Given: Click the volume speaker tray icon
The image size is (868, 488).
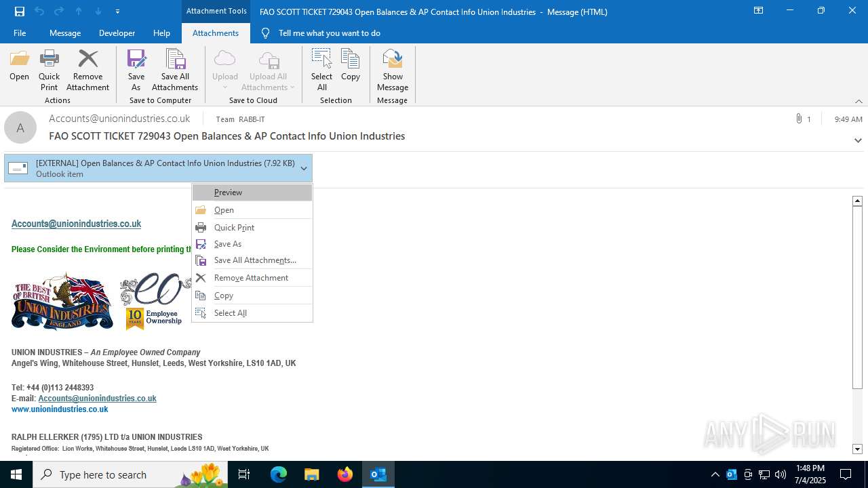Looking at the screenshot, I should click(781, 474).
